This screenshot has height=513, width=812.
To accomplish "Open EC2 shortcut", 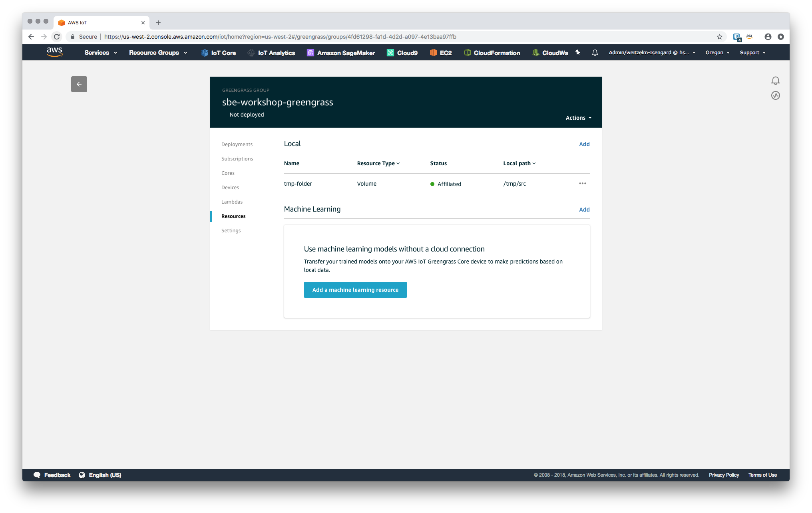I will [440, 53].
